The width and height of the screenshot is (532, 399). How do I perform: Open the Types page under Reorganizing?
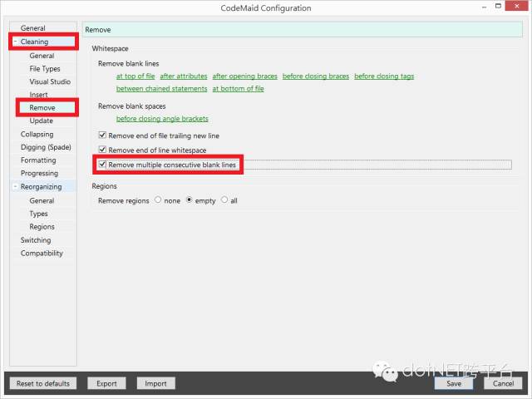(38, 214)
